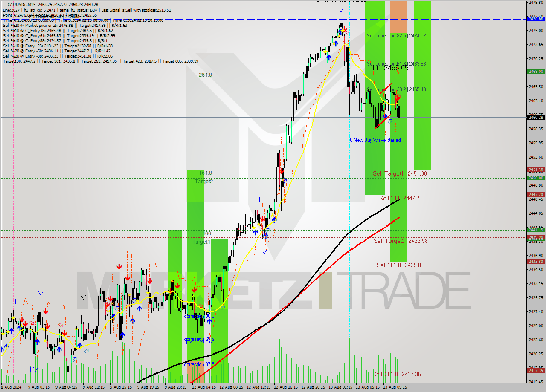Click the 2420.20 price scale value
This screenshot has width=546, height=392.
click(x=536, y=354)
